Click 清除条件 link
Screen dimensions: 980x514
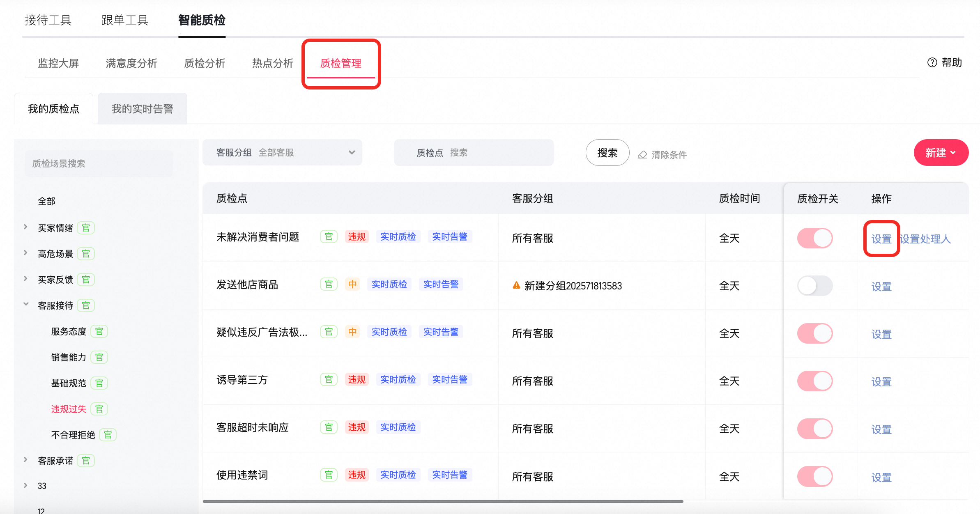click(669, 155)
